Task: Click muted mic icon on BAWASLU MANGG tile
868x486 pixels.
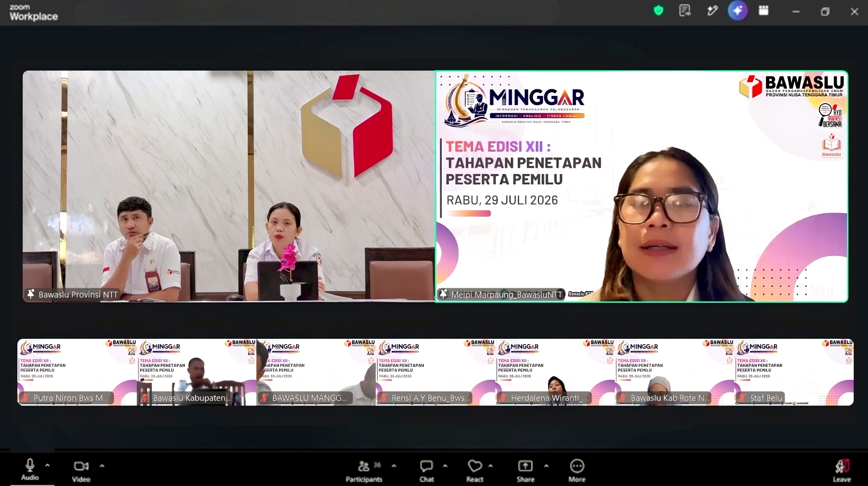Action: coord(265,398)
